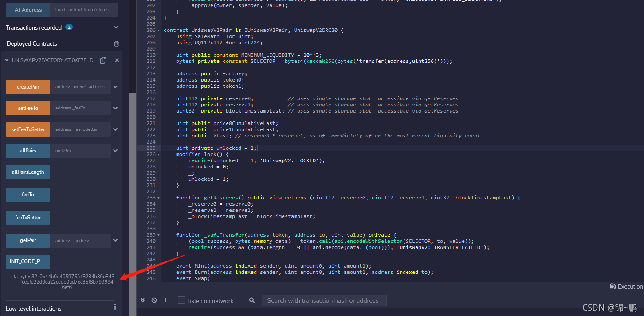Expand setFeeToSetter parameter fields
This screenshot has height=316, width=644.
coord(115,129)
